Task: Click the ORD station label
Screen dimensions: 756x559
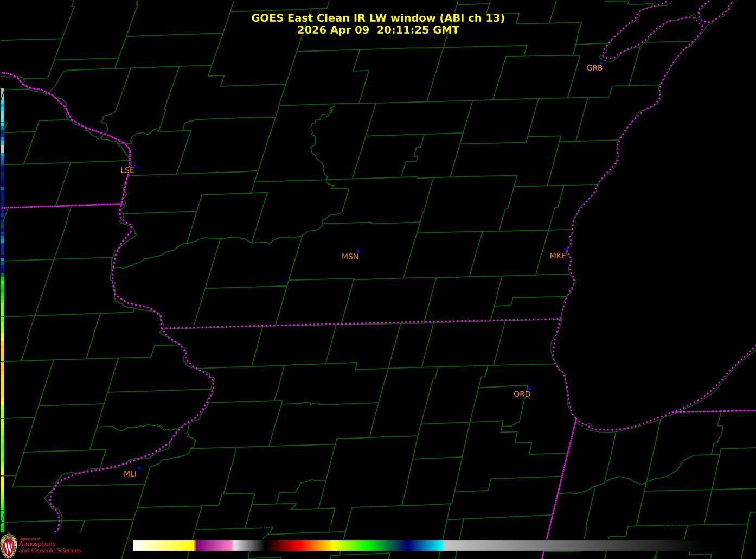Action: (x=522, y=394)
